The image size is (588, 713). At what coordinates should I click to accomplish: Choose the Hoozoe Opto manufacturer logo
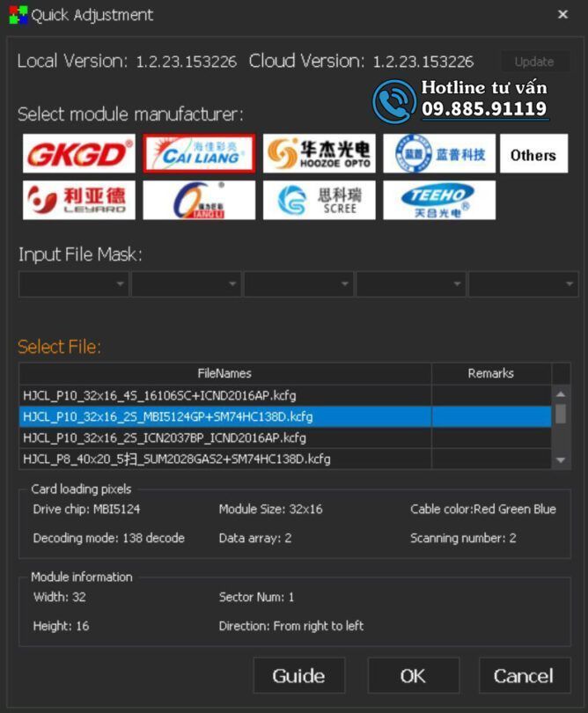coord(319,154)
